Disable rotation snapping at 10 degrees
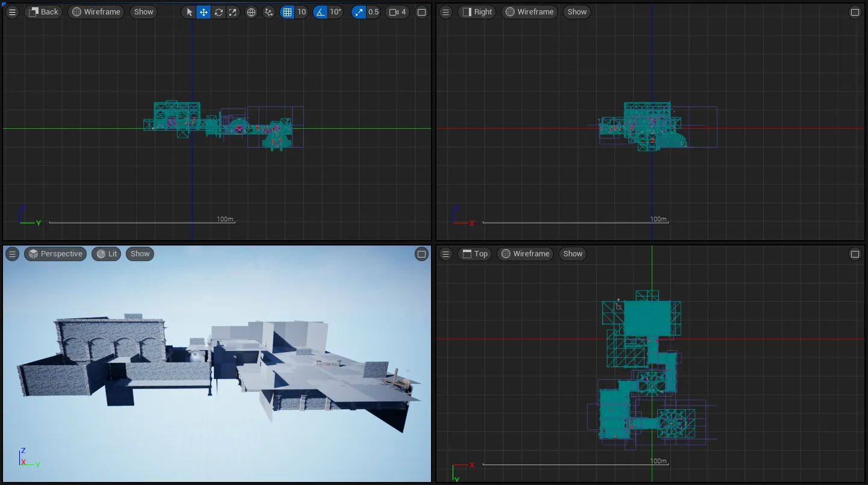This screenshot has width=868, height=485. coord(320,11)
